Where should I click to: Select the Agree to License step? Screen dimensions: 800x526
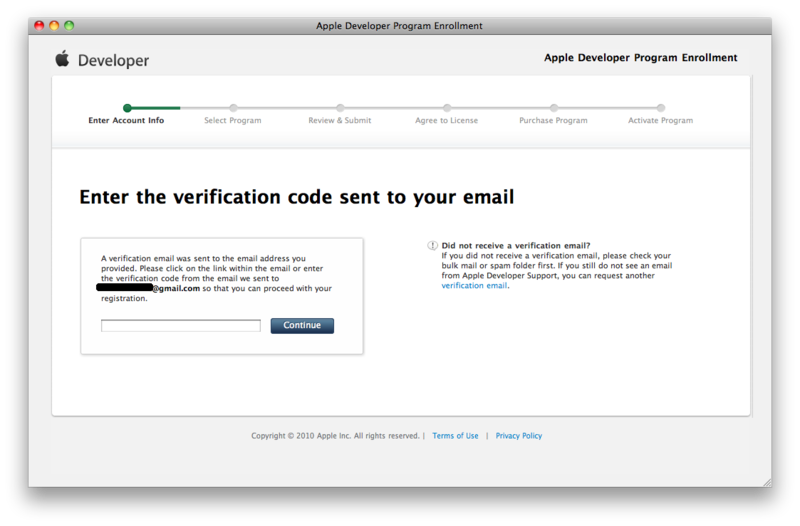click(446, 120)
